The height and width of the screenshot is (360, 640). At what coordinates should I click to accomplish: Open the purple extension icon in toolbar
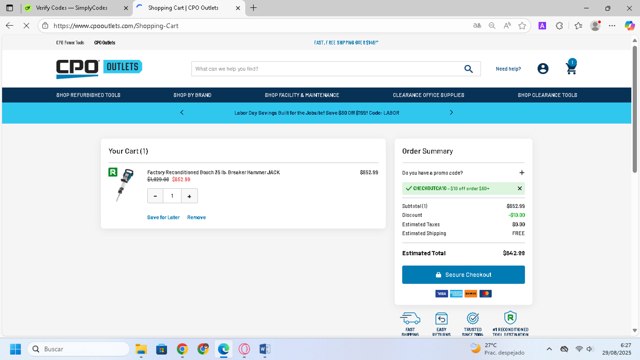click(x=542, y=26)
